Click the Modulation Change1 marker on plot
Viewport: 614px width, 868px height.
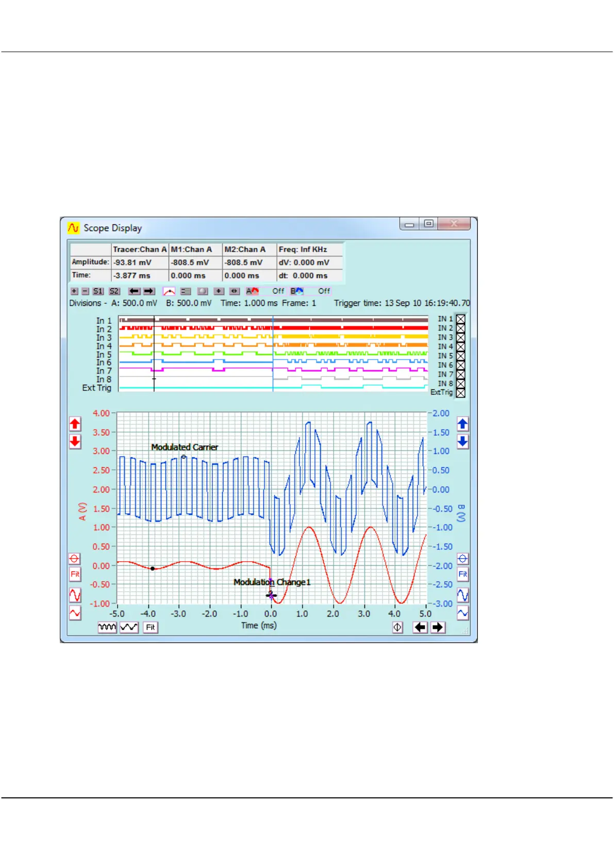point(271,596)
